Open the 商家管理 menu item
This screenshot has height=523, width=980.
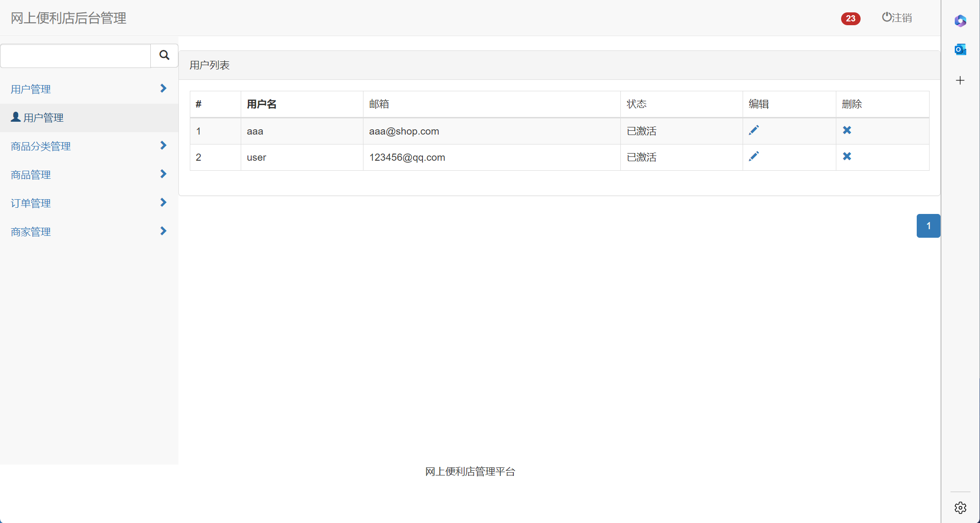click(31, 232)
